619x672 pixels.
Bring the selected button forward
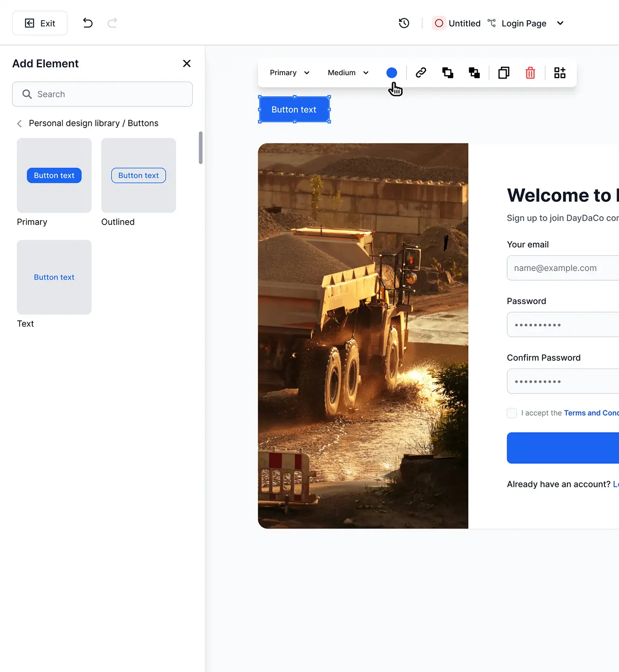coord(447,73)
